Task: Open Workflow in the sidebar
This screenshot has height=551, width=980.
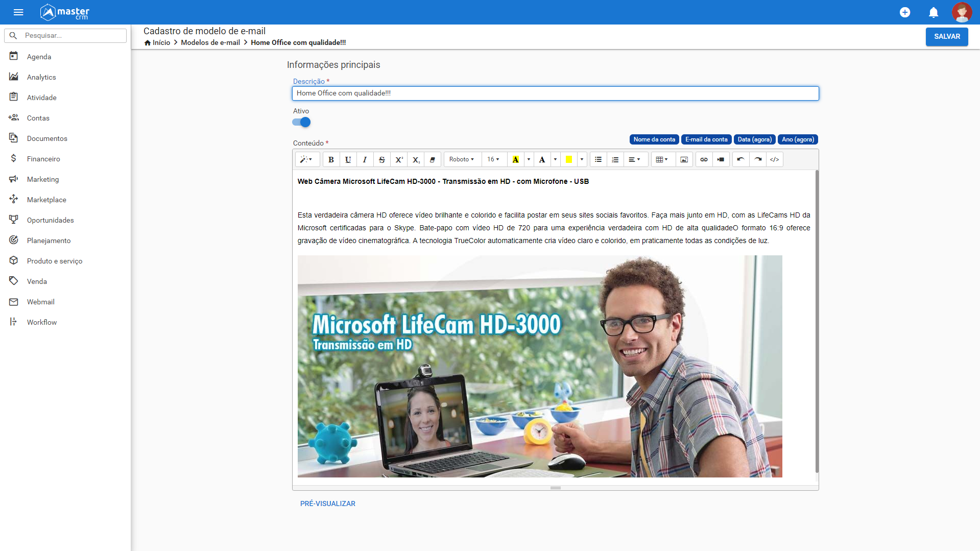Action: (x=65, y=322)
